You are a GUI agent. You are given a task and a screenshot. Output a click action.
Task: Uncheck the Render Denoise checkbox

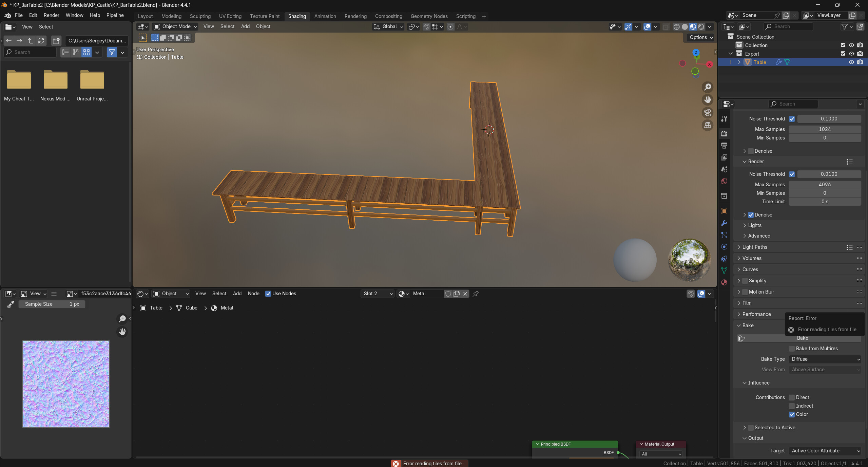tap(751, 215)
